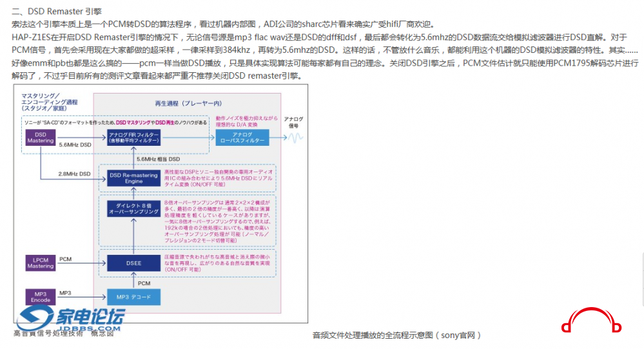Click the purple "MP3 Encode" box
Viewport: 644px width, 349px height.
point(40,297)
